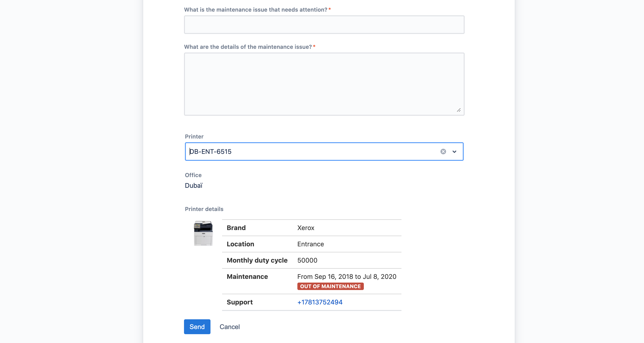Click the maintenance date range text
644x343 pixels.
coord(346,277)
